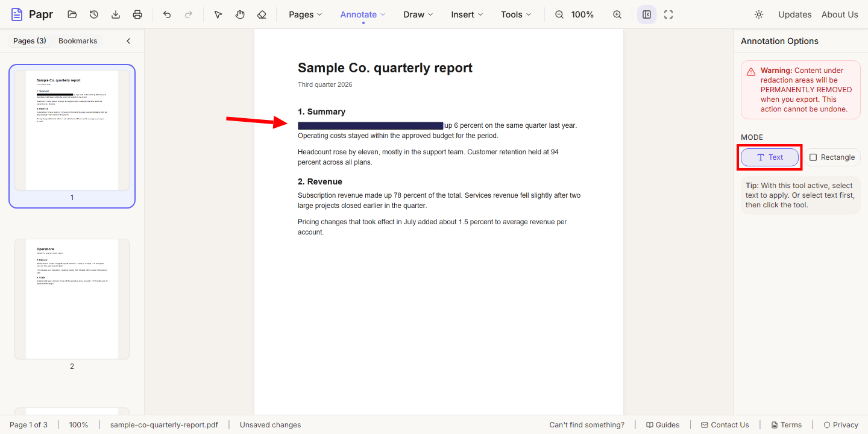Collapse the pages sidebar chevron
Screen dimensions: 868x434
[x=128, y=41]
